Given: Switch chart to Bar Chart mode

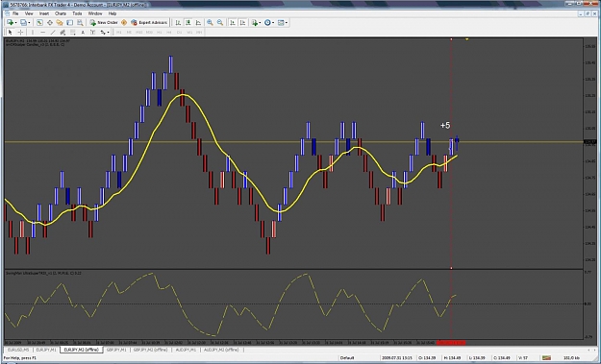Looking at the screenshot, I should pyautogui.click(x=178, y=23).
